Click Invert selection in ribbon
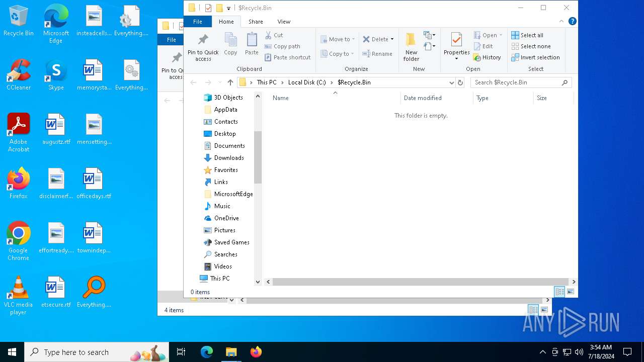 (x=535, y=57)
